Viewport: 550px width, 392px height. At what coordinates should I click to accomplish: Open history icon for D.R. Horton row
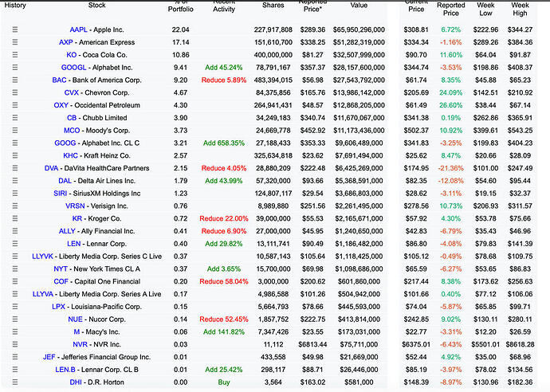[x=14, y=382]
